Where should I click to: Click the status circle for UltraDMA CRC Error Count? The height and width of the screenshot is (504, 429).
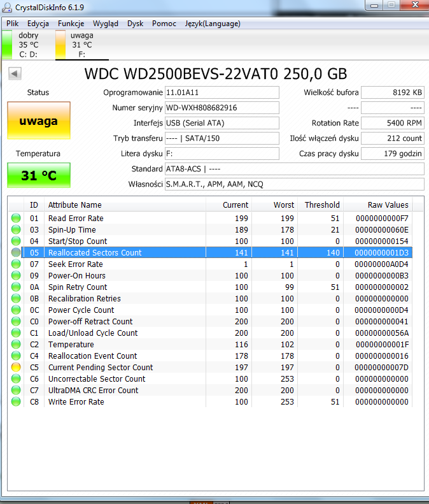tap(16, 390)
